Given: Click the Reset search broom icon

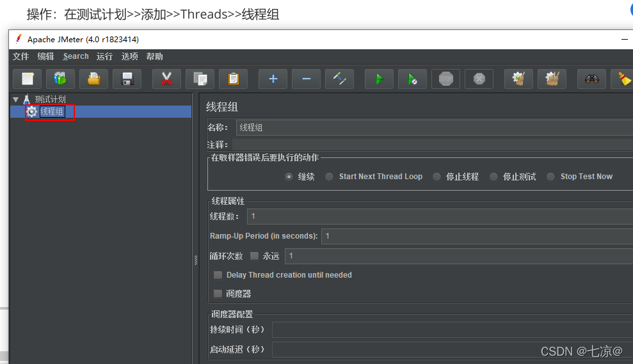Looking at the screenshot, I should (623, 79).
